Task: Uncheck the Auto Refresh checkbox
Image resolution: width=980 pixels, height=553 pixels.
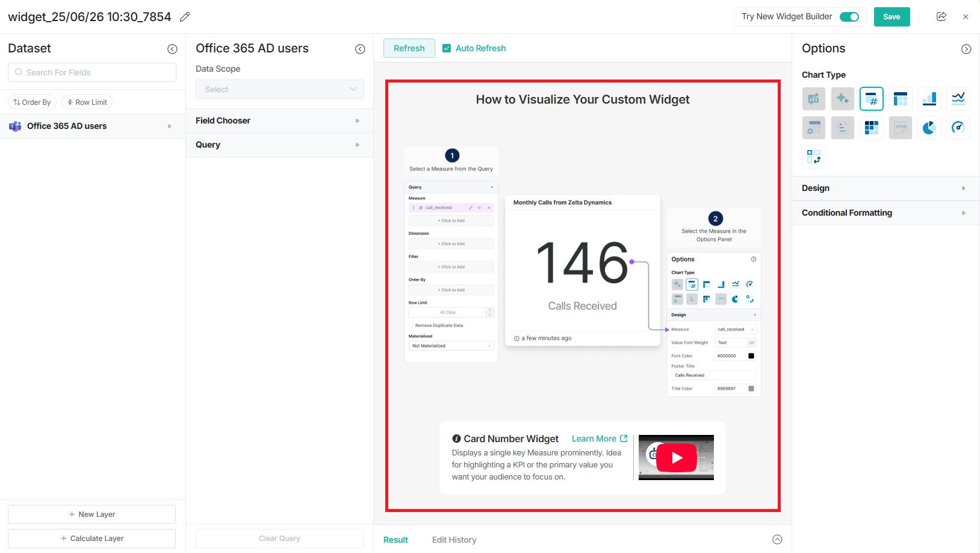Action: coord(447,48)
